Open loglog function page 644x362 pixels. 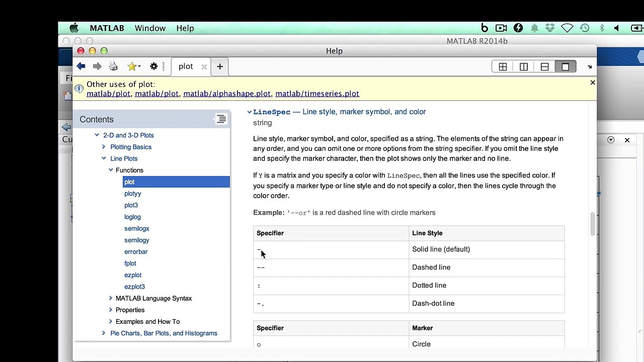coord(132,217)
